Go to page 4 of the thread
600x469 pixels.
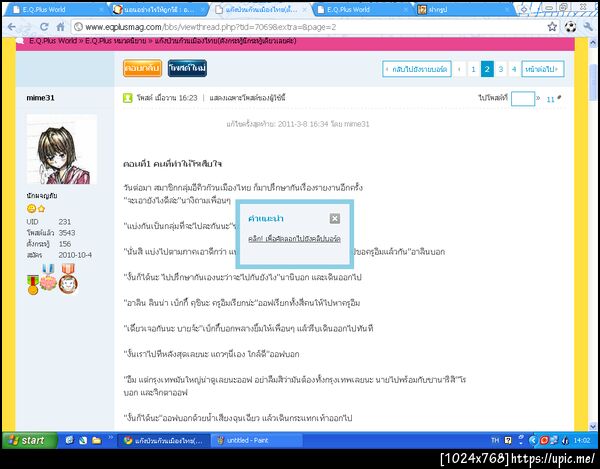point(514,69)
